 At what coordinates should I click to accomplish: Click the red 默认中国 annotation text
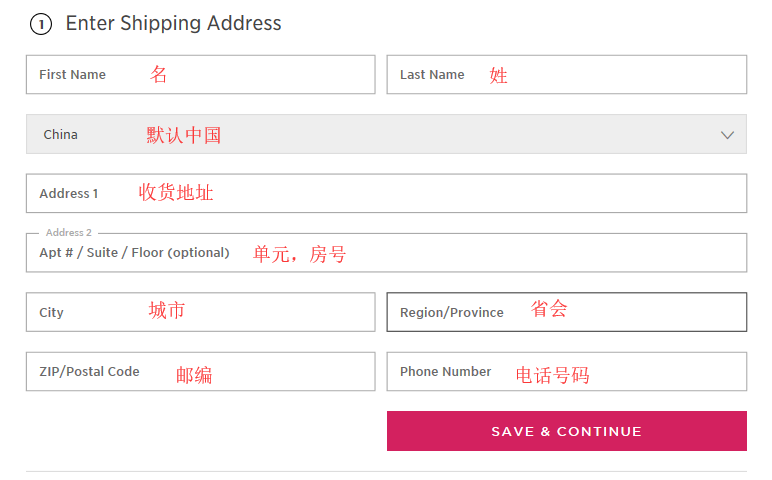[x=184, y=135]
